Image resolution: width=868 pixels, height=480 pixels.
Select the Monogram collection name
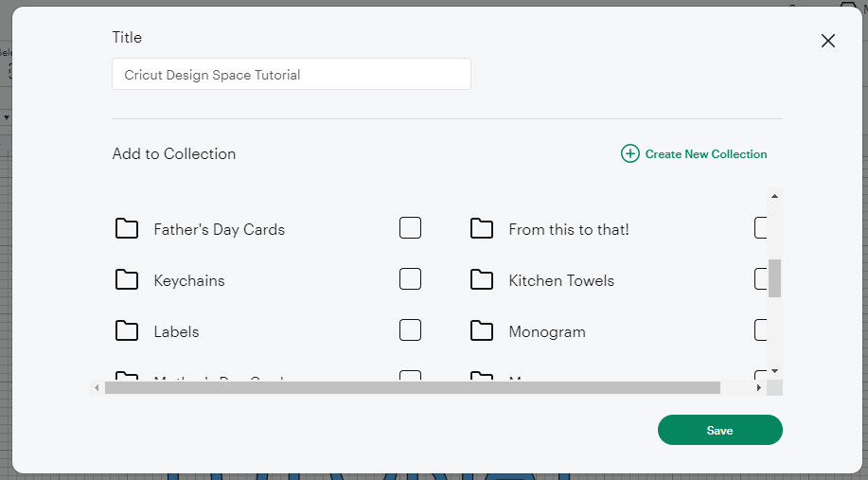click(x=547, y=331)
